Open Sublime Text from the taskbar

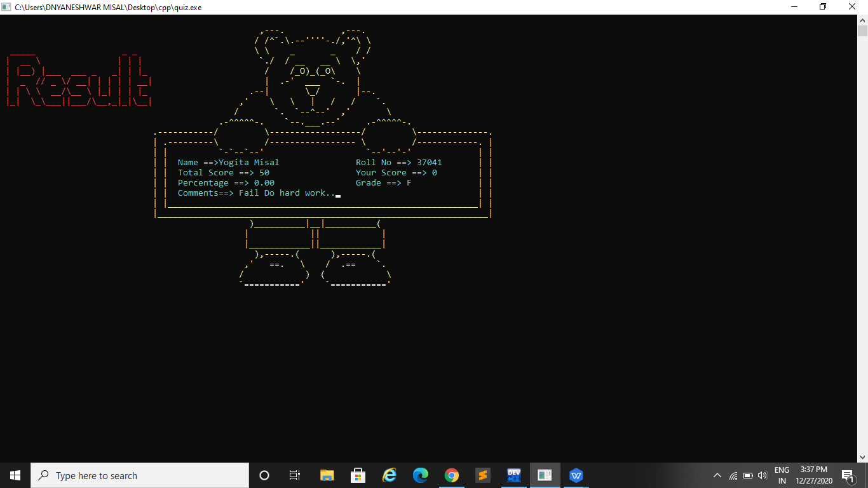(482, 475)
